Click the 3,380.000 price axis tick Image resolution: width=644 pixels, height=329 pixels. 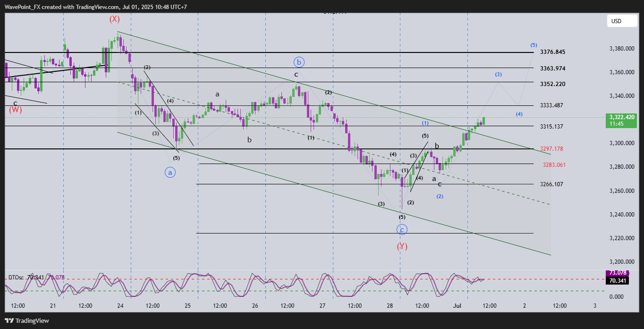point(621,49)
